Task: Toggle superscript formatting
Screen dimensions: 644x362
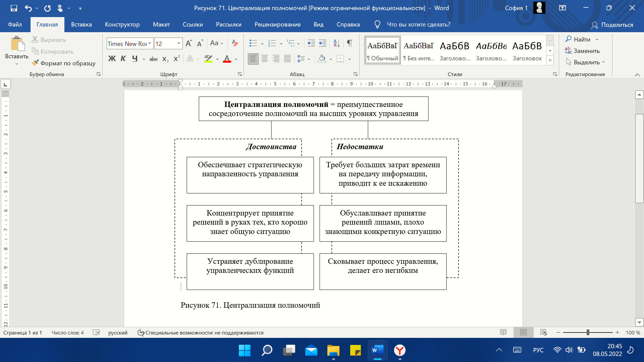Action: [177, 59]
